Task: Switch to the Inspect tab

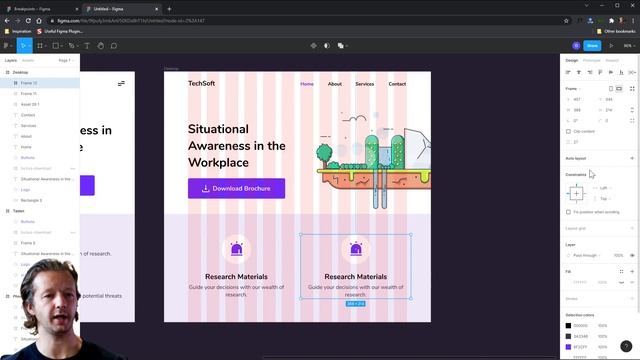Action: click(x=612, y=60)
